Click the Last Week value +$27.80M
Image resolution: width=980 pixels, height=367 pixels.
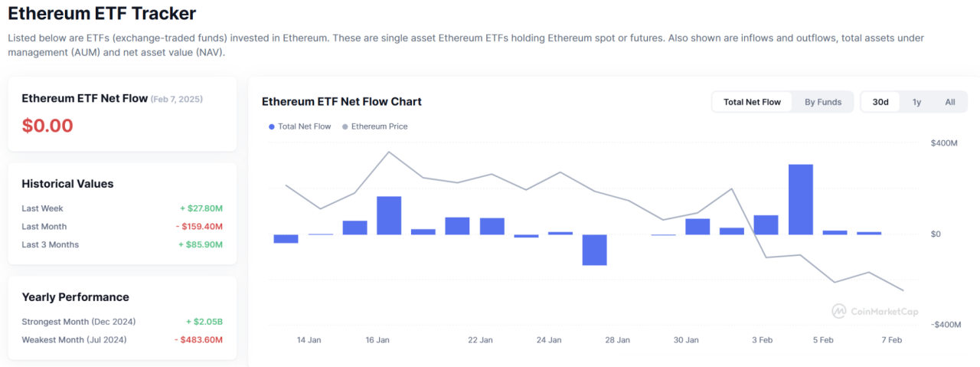click(x=201, y=208)
